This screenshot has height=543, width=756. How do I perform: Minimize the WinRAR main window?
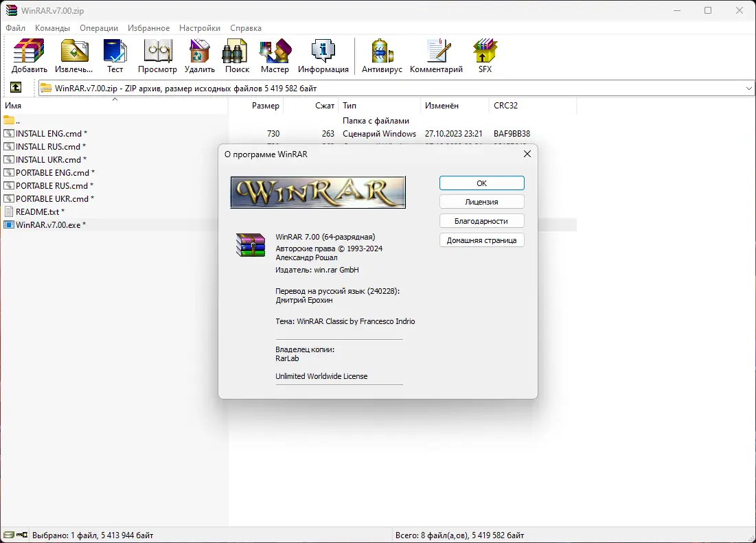coord(677,10)
